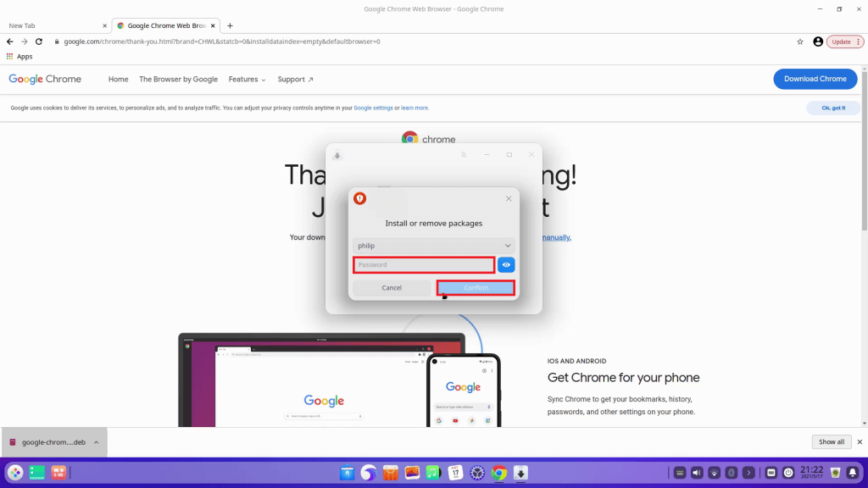Go to Home in the site navigation

coord(118,79)
